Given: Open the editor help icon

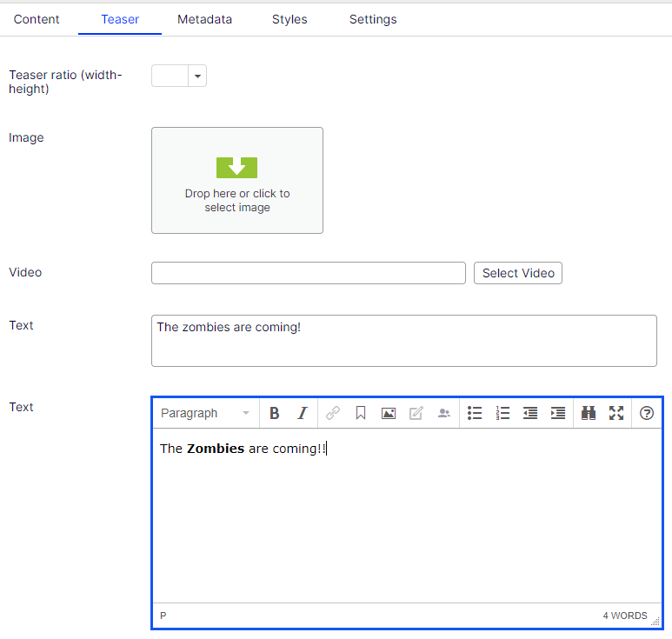Looking at the screenshot, I should point(646,413).
